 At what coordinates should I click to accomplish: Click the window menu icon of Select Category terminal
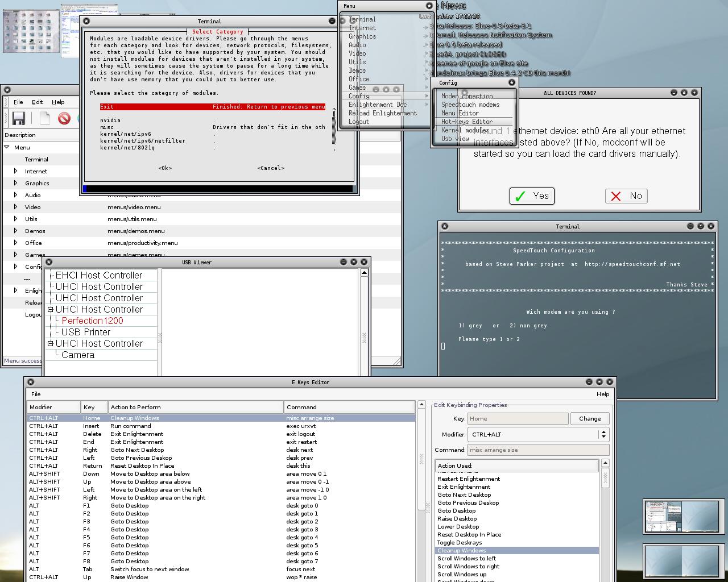86,21
